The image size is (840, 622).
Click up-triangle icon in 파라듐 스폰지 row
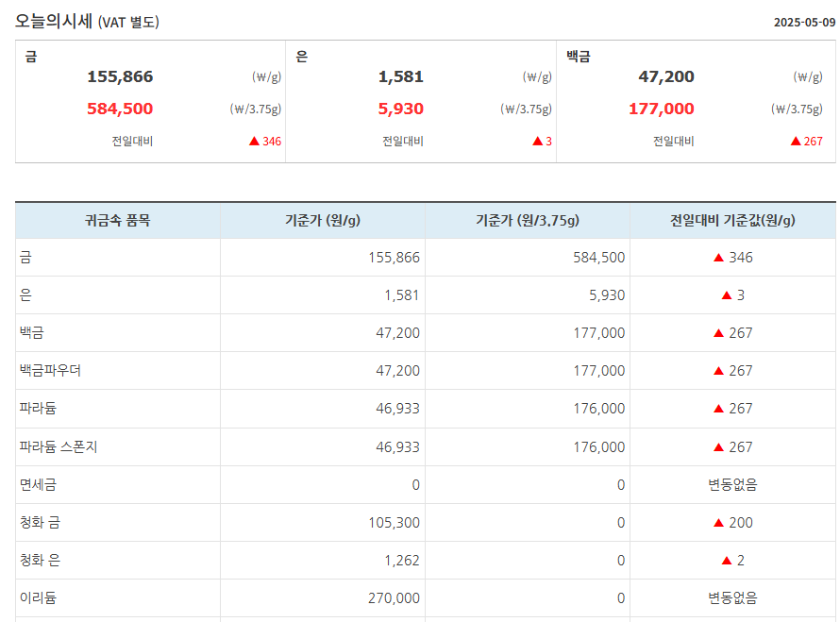pyautogui.click(x=719, y=447)
